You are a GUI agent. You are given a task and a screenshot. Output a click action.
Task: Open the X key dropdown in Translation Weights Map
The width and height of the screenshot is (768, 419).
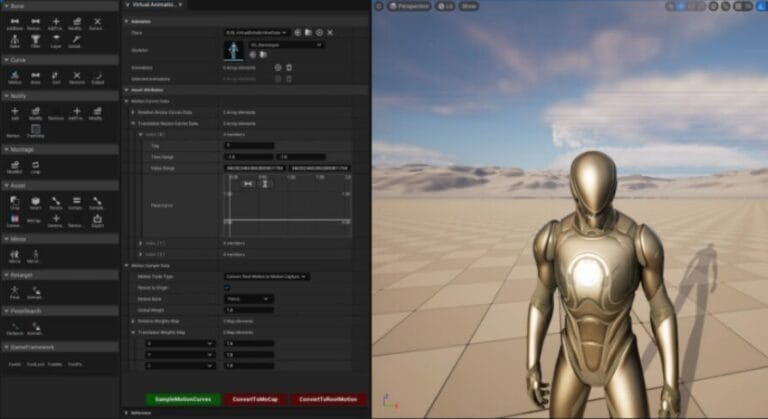[180, 344]
